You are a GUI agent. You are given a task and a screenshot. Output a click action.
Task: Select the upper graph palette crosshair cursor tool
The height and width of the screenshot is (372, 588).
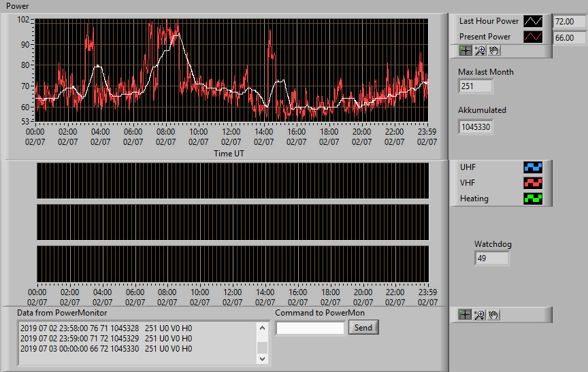[x=465, y=50]
